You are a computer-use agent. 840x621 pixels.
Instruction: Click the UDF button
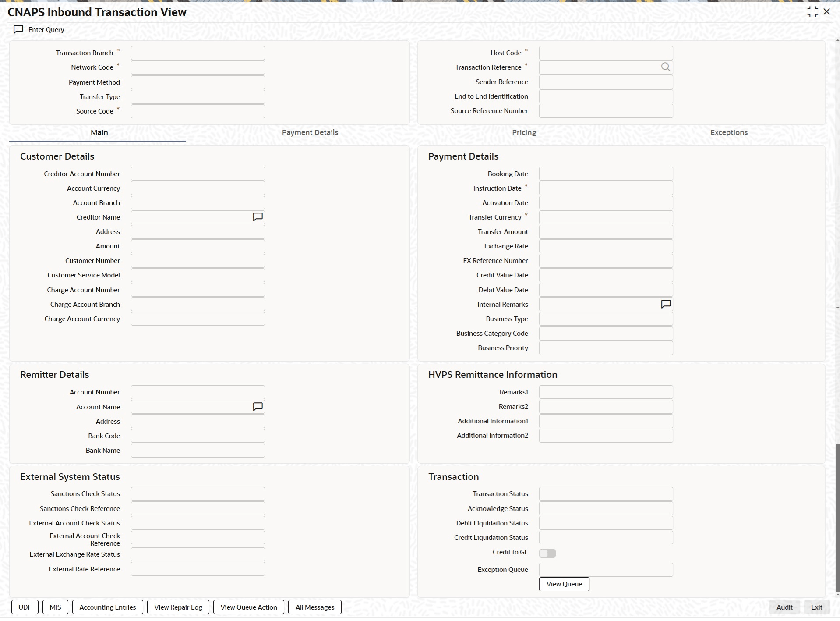pos(25,607)
